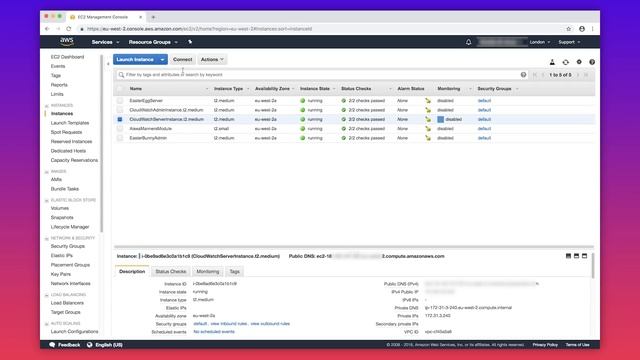Switch to the Tags tab
Image resolution: width=640 pixels, height=360 pixels.
[234, 271]
